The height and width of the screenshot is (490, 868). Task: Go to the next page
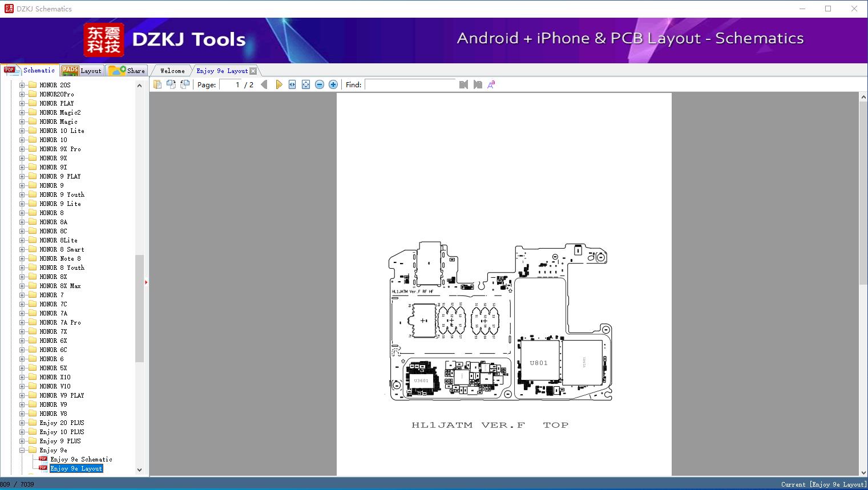coord(278,84)
